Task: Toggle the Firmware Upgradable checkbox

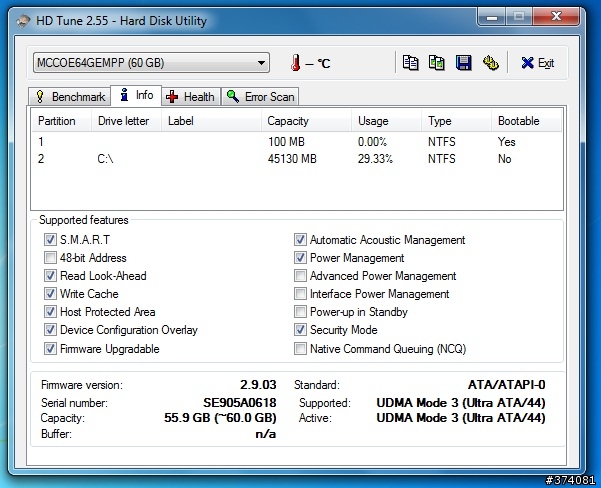Action: (50, 348)
